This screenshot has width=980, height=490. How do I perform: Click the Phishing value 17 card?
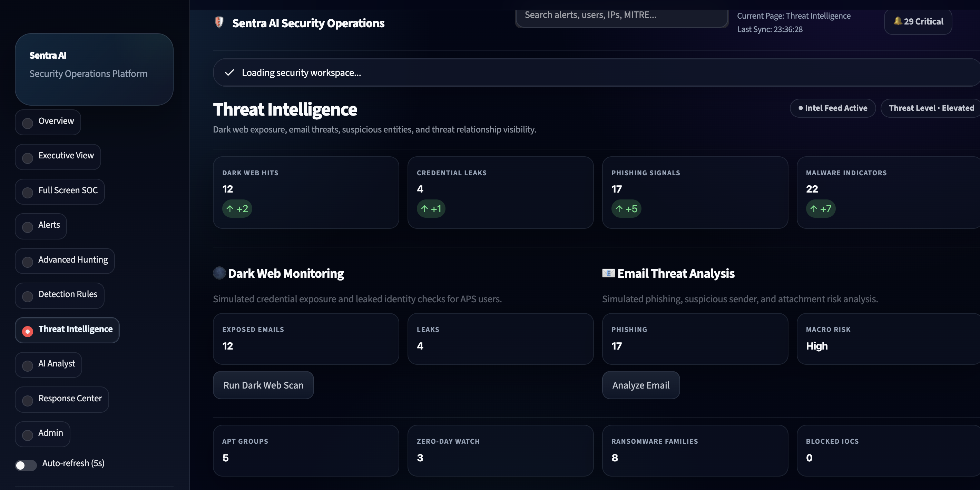[695, 339]
